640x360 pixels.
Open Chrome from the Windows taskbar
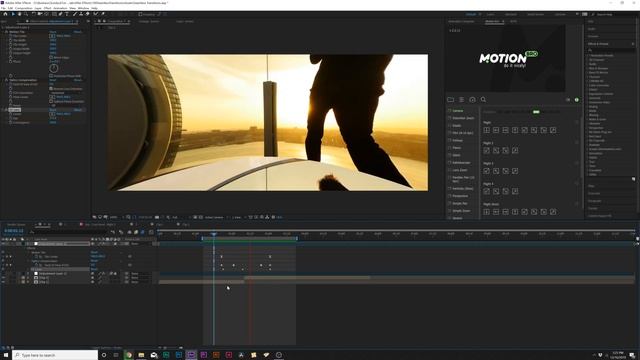tap(129, 355)
